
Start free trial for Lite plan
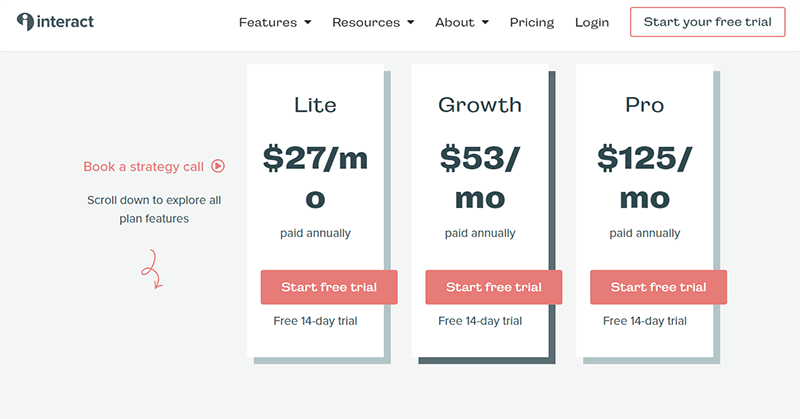point(329,287)
